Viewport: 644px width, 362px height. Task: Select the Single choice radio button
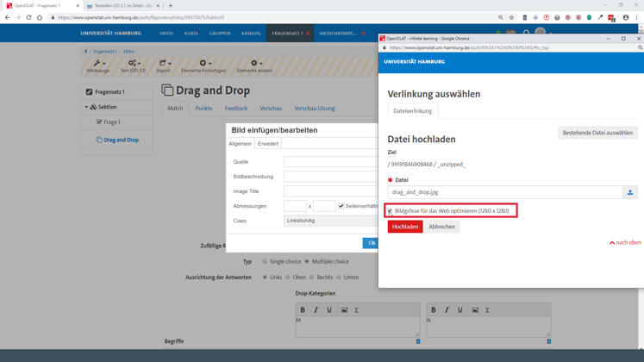click(265, 261)
